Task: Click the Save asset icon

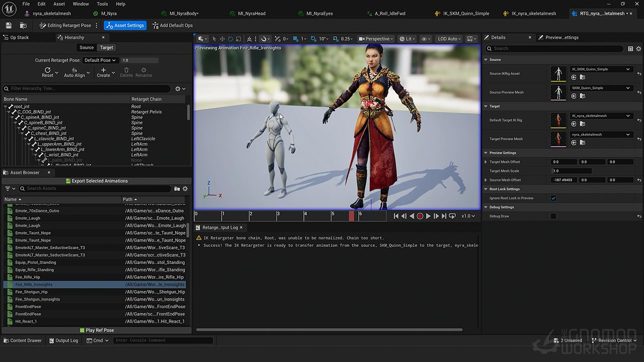Action: point(9,25)
